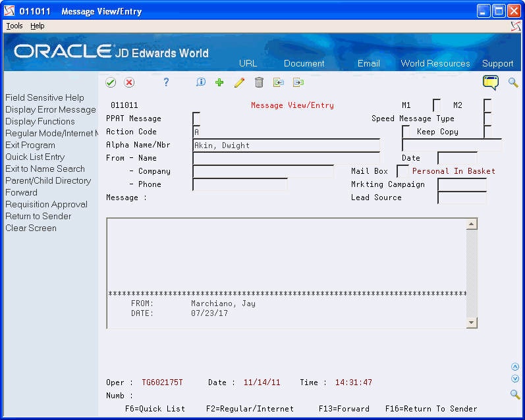Click the Quick List Entry link
The image size is (525, 420).
pos(35,157)
